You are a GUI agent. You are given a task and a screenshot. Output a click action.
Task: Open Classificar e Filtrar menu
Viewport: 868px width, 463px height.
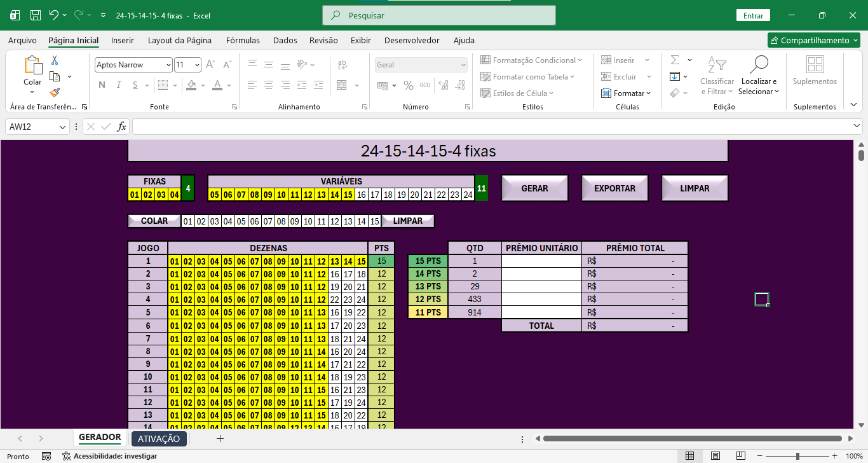click(x=717, y=75)
